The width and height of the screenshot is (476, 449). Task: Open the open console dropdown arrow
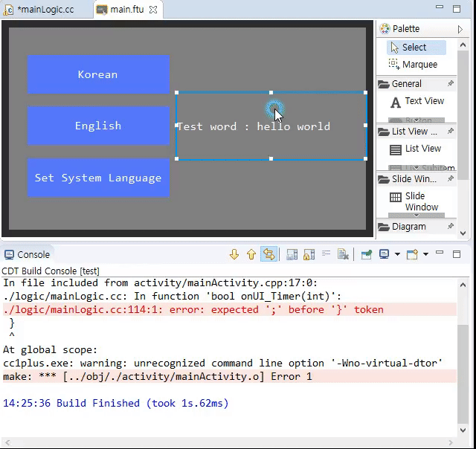point(425,254)
